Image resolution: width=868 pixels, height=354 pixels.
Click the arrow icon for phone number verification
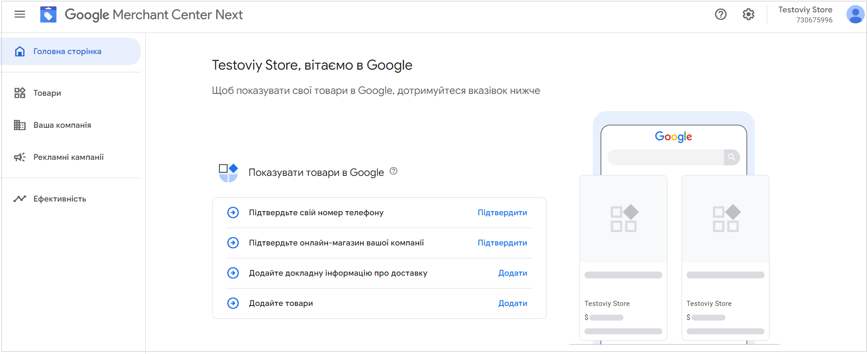tap(233, 212)
